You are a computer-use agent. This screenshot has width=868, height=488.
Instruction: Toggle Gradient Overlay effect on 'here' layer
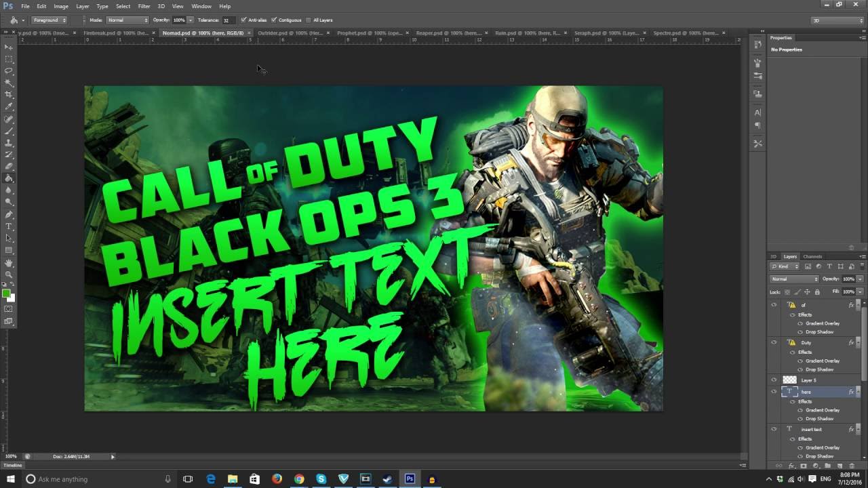point(801,410)
